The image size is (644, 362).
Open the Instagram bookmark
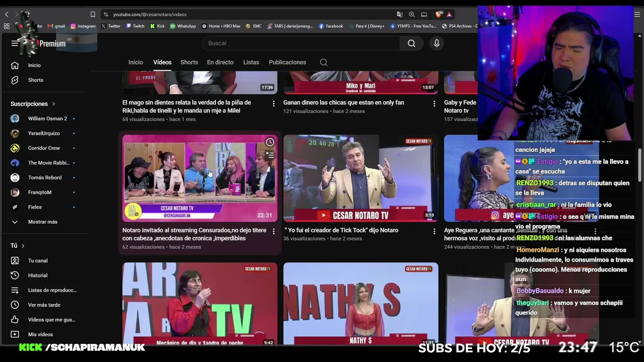[x=83, y=26]
